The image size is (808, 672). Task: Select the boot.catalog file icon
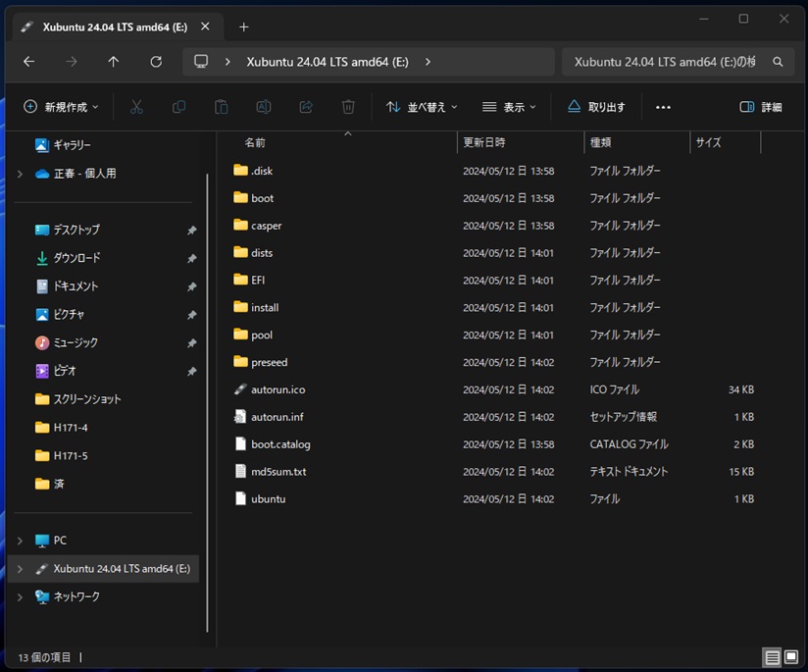pos(240,444)
